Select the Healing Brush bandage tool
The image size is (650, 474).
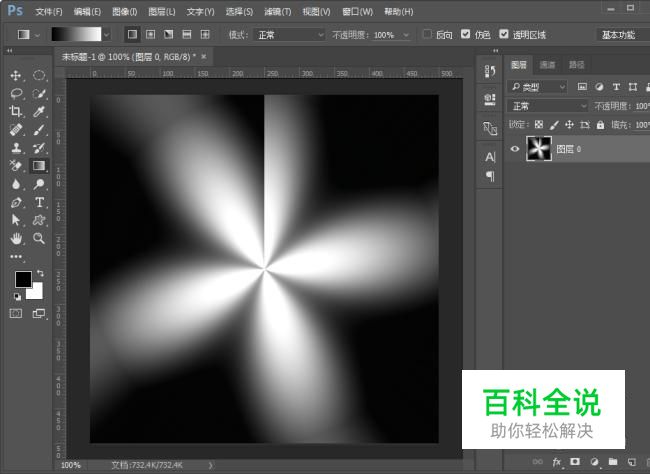pyautogui.click(x=16, y=129)
